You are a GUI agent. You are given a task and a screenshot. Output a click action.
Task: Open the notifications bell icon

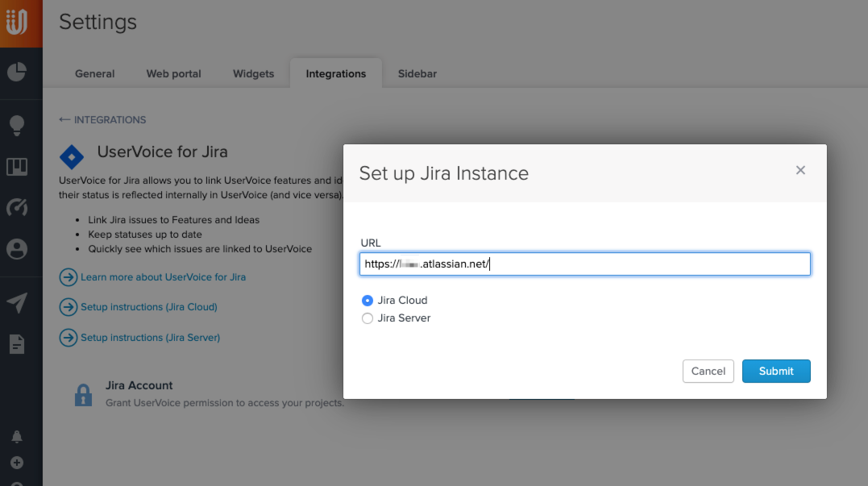17,437
